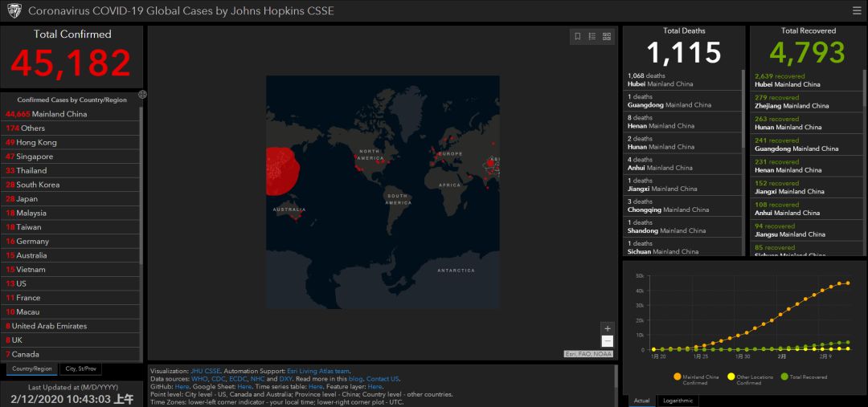The image size is (868, 407).
Task: Select Japan in country list
Action: click(x=70, y=198)
